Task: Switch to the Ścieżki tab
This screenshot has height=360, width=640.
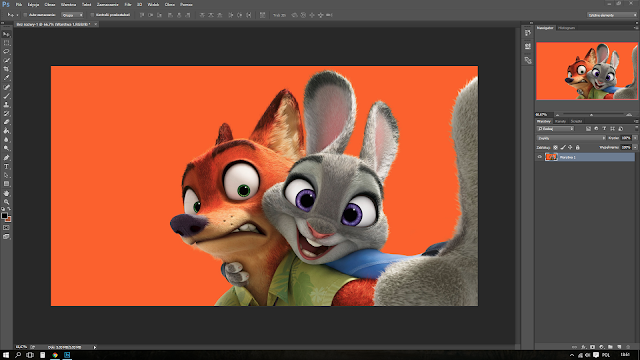Action: click(x=576, y=121)
